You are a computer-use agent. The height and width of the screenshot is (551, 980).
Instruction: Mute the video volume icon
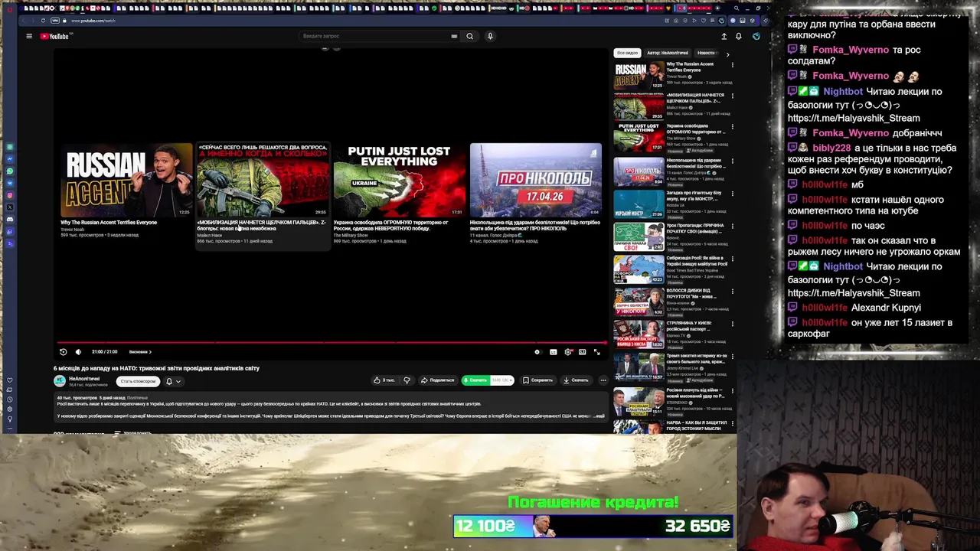(78, 352)
